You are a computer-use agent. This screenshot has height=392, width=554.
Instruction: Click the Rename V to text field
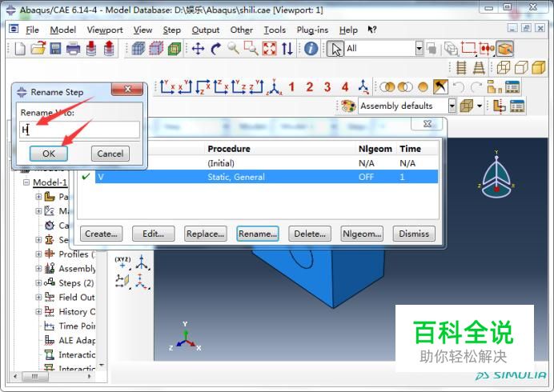coord(79,130)
